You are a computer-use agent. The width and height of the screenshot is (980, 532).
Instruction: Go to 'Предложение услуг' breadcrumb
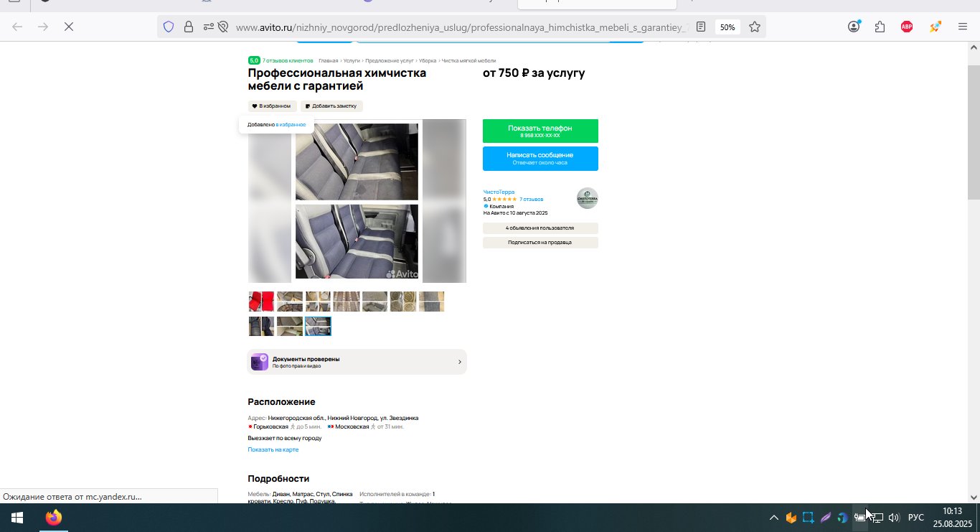pos(390,61)
